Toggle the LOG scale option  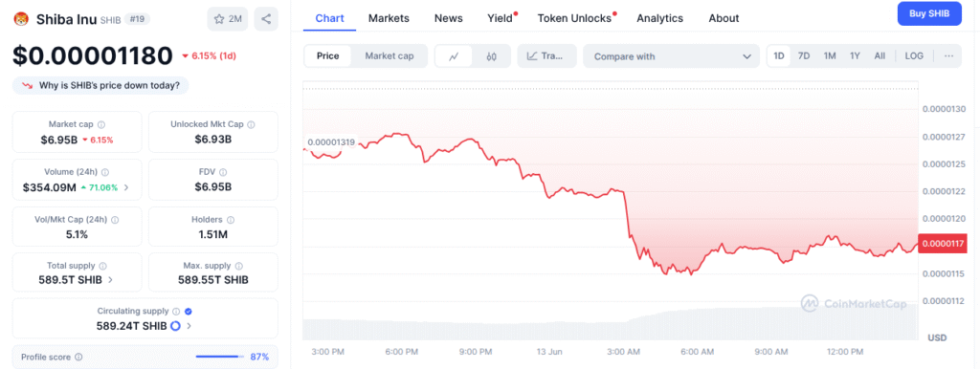point(914,56)
